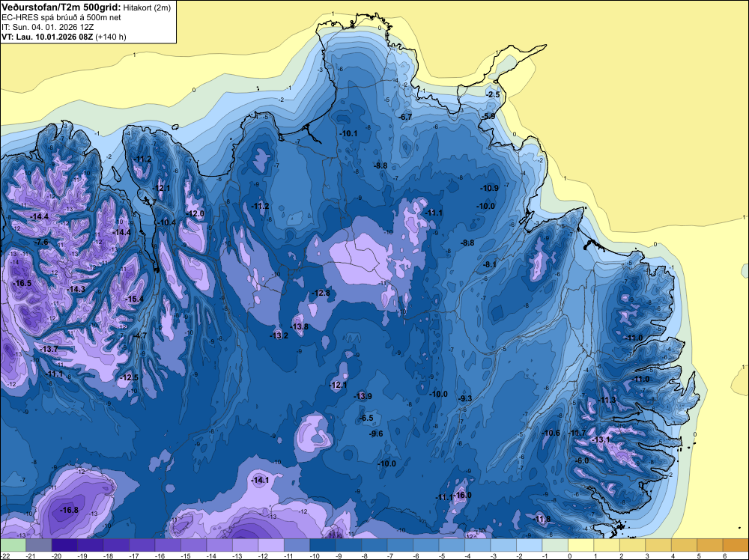Click the -18 number on the legend

coord(109,556)
